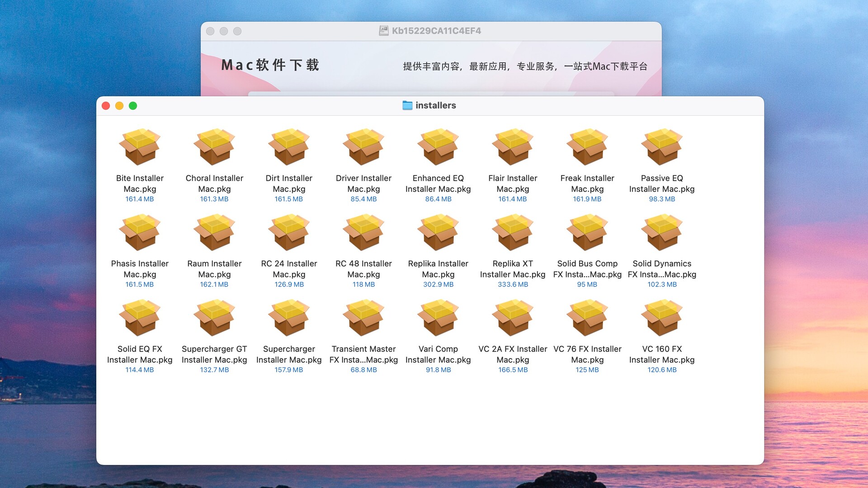The height and width of the screenshot is (488, 868).
Task: Select Phasis Installer Mac.pkg icon
Action: tap(140, 233)
